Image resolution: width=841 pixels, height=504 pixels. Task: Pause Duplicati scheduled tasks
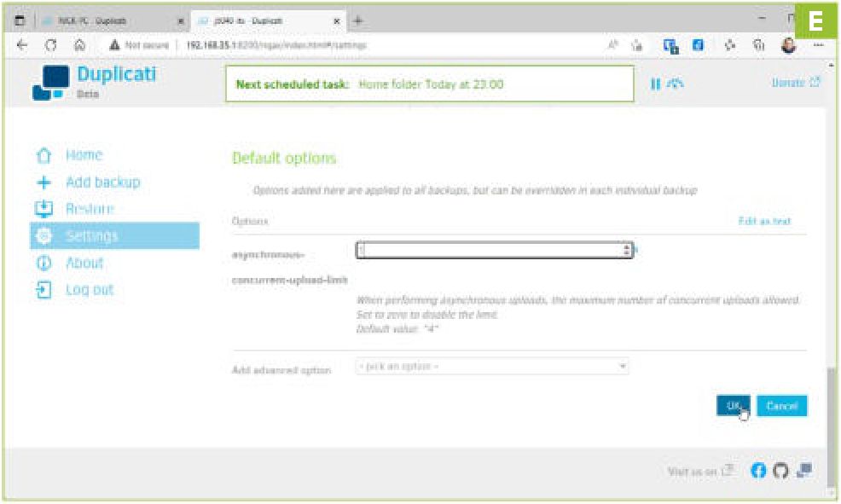tap(655, 84)
